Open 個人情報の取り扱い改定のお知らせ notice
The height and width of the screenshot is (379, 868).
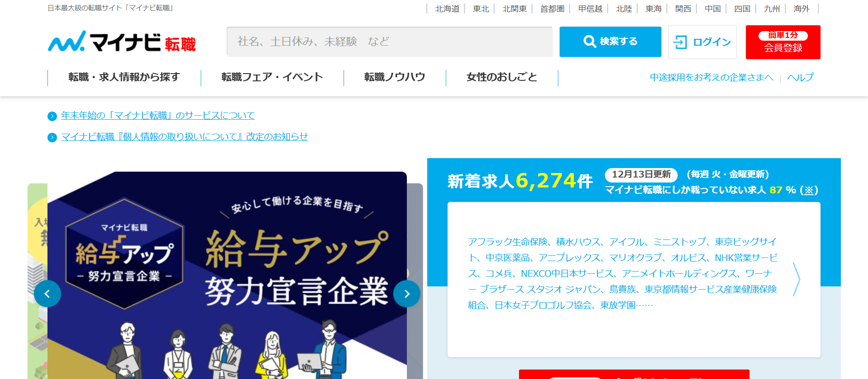click(x=184, y=136)
